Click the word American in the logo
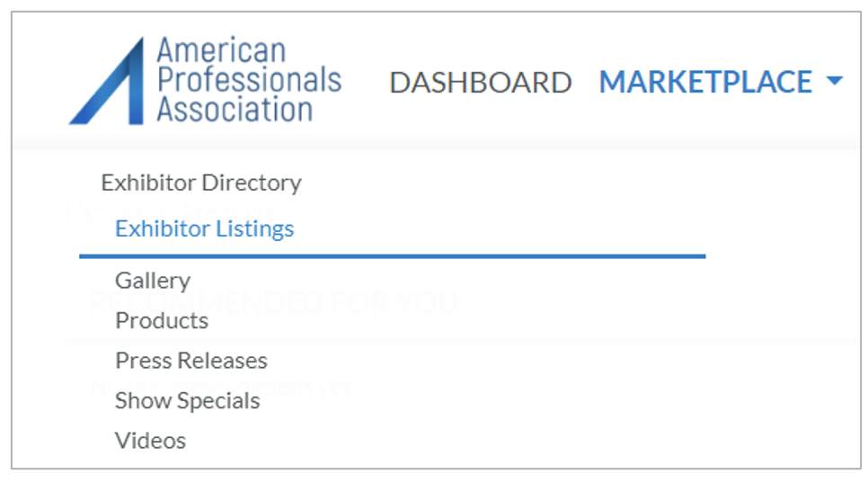This screenshot has width=868, height=483. coord(221,50)
